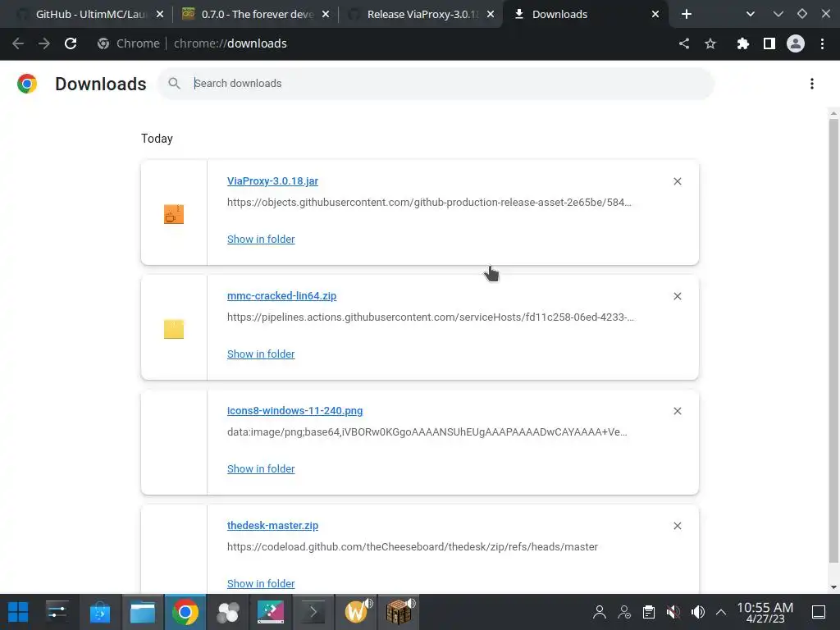
Task: Click thedesk codeload.github.com URL text
Action: pyautogui.click(x=413, y=547)
